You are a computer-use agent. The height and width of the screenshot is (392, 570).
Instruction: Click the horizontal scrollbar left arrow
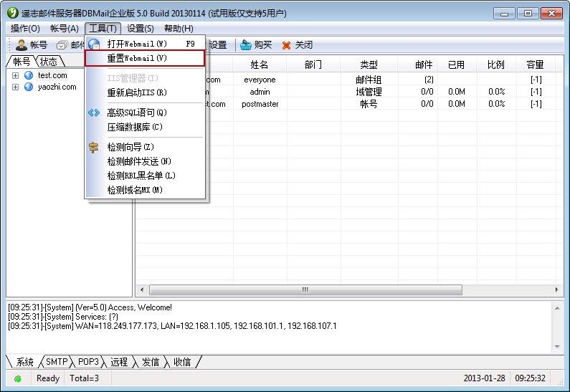(x=142, y=290)
